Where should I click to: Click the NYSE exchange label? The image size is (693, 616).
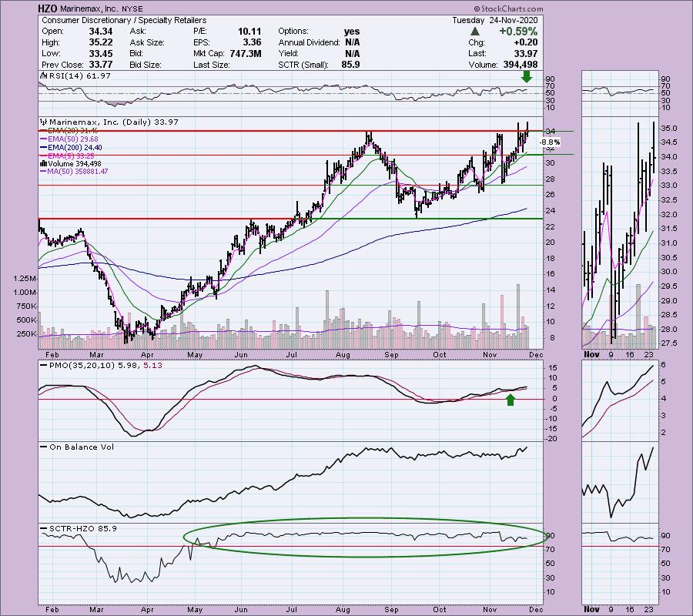[x=131, y=8]
